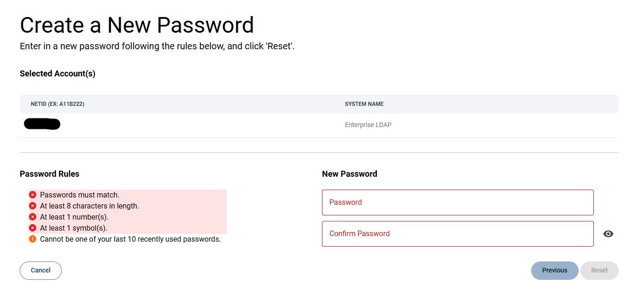Reveal the password using the eye icon
Image resolution: width=644 pixels, height=307 pixels.
(x=608, y=234)
